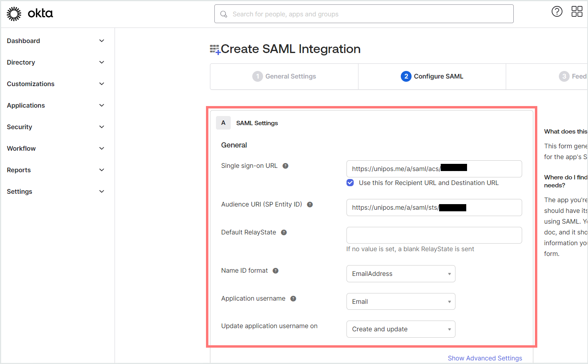588x364 pixels.
Task: Click the Create SAML Integration grid icon
Action: (215, 49)
